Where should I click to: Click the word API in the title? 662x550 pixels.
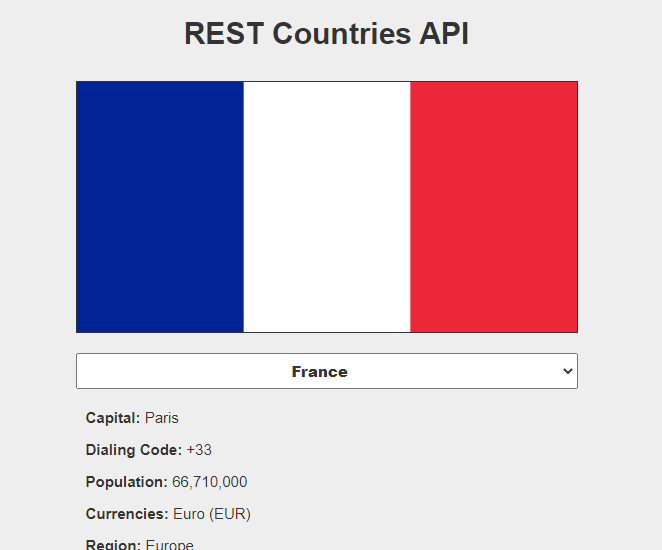(444, 33)
